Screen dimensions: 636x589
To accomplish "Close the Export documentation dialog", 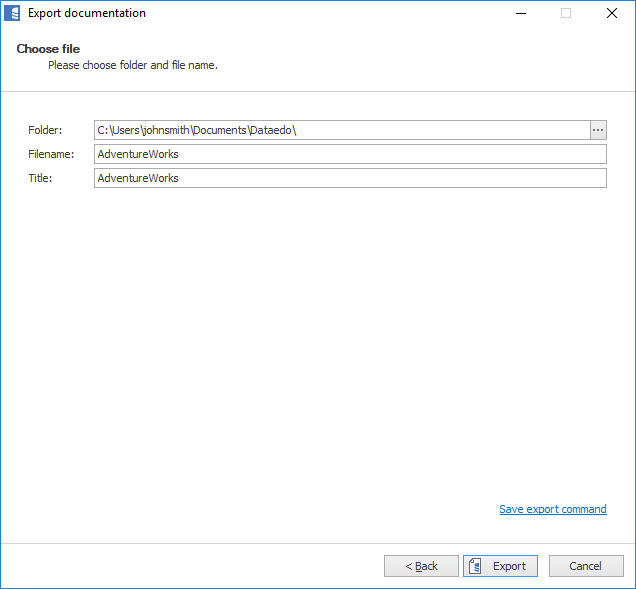I will pos(612,13).
